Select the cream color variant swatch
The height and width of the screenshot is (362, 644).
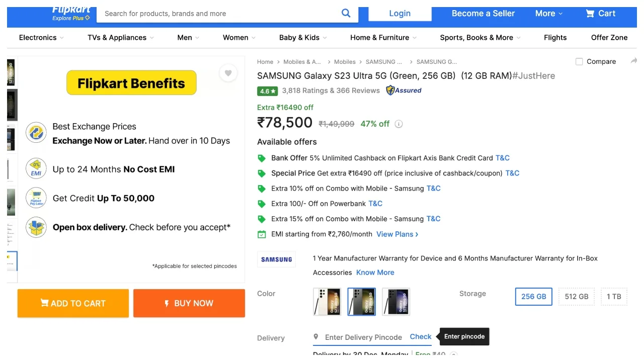pos(327,302)
